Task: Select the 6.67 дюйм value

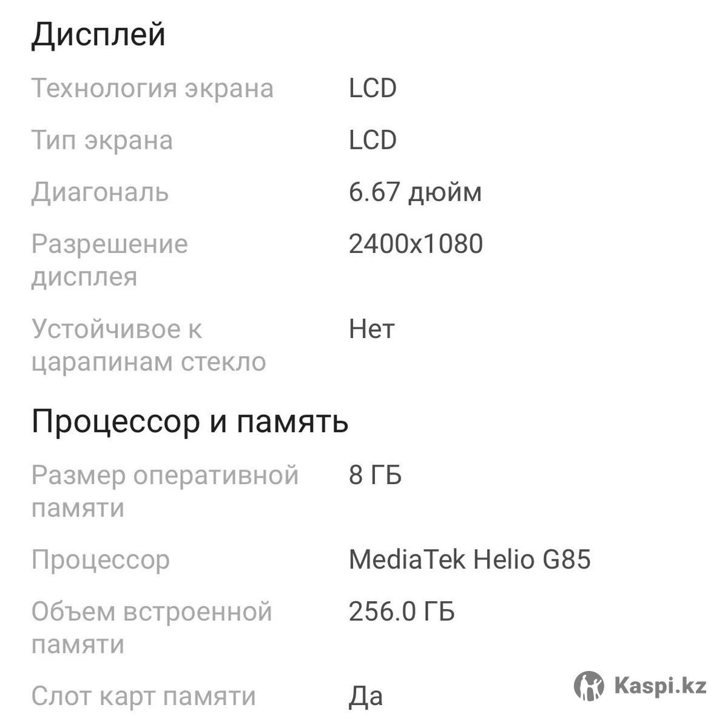Action: (x=415, y=192)
